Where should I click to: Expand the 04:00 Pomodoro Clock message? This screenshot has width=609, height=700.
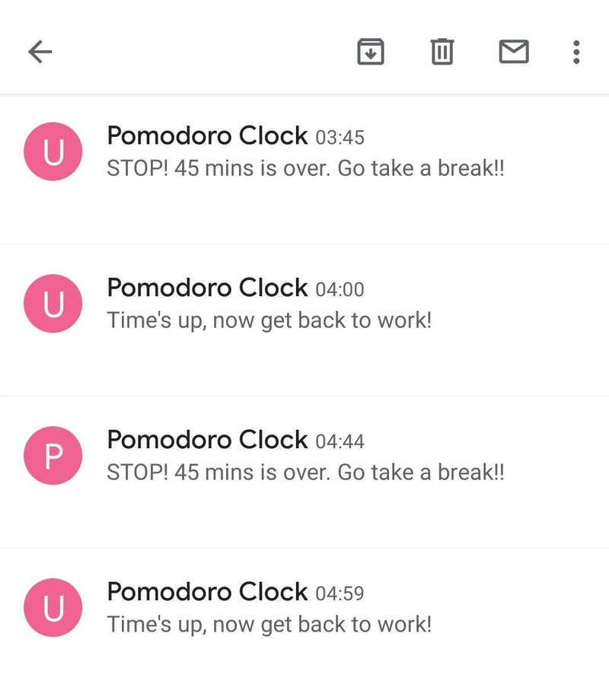coord(304,320)
